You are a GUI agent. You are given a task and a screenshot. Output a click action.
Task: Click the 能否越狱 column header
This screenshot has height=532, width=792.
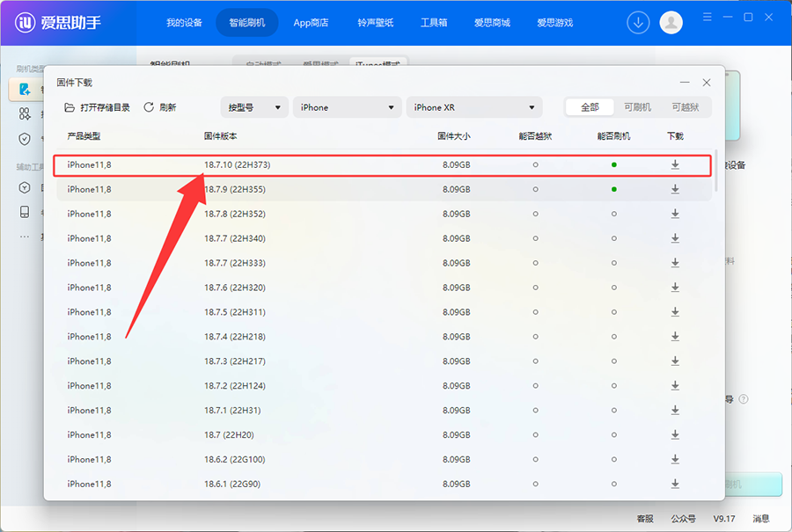coord(535,136)
